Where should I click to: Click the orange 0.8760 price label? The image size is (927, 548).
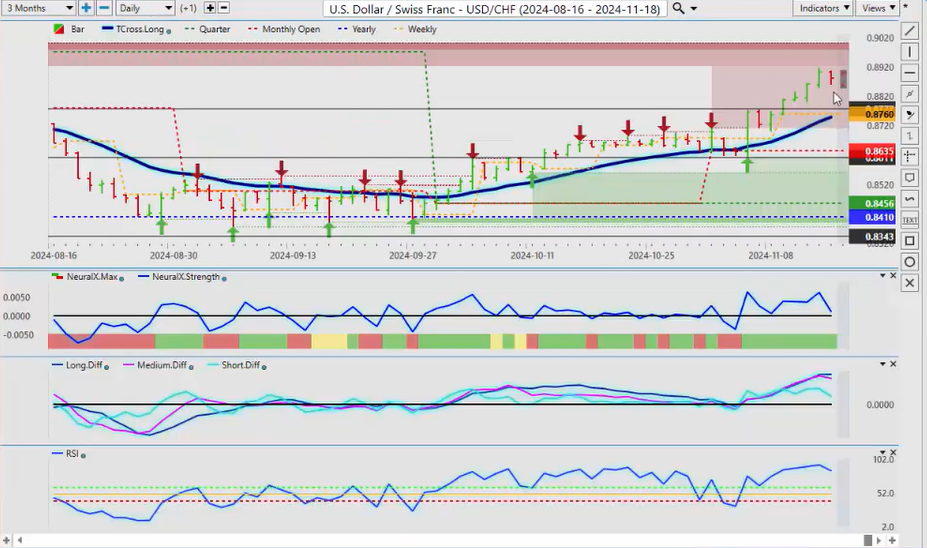(x=879, y=115)
